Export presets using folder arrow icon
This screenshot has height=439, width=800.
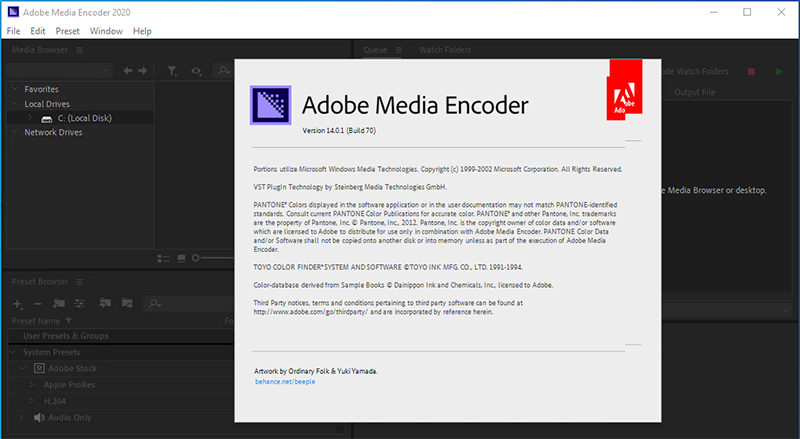(x=127, y=303)
